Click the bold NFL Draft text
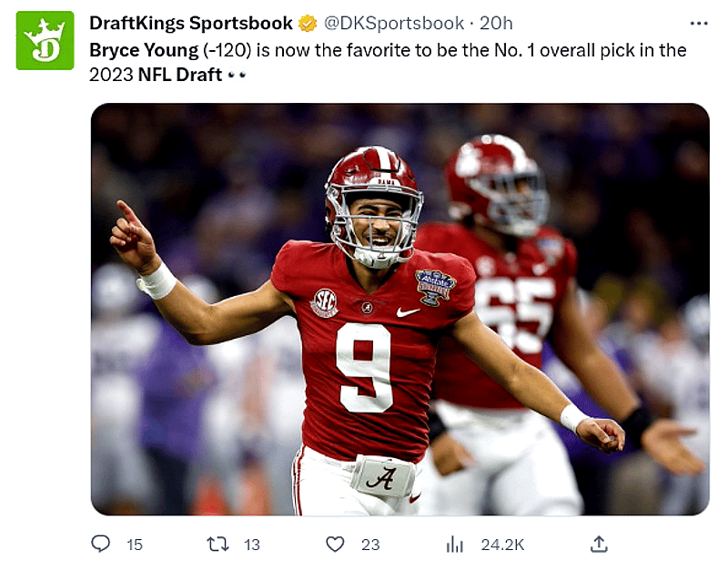Screen dimensions: 728x571 179,75
